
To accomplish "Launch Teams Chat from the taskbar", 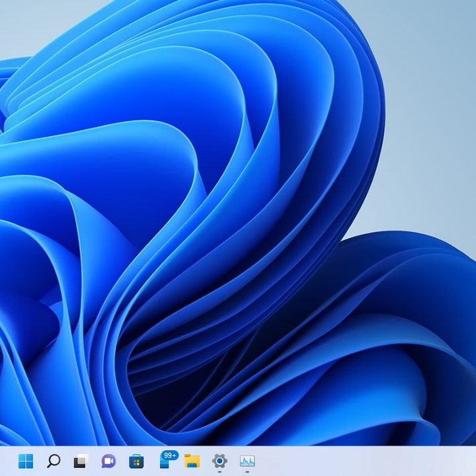I will [x=108, y=461].
